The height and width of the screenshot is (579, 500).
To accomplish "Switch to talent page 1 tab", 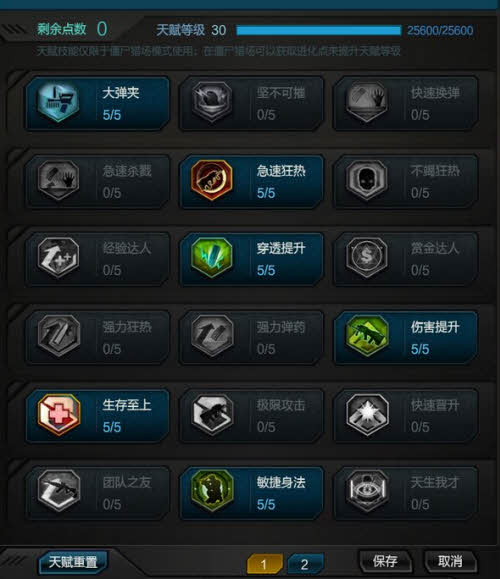I will (264, 563).
